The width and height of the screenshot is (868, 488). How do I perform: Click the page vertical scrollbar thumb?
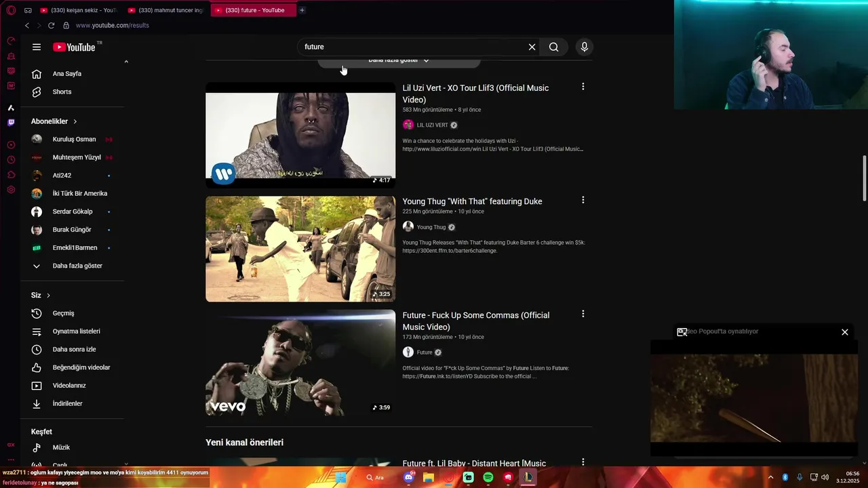click(x=864, y=178)
